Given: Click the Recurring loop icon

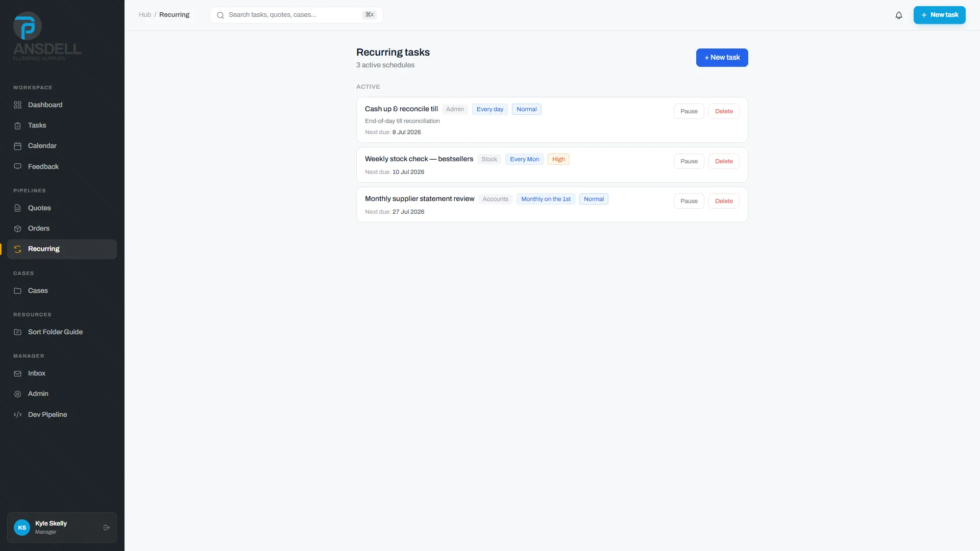Looking at the screenshot, I should coord(17,249).
